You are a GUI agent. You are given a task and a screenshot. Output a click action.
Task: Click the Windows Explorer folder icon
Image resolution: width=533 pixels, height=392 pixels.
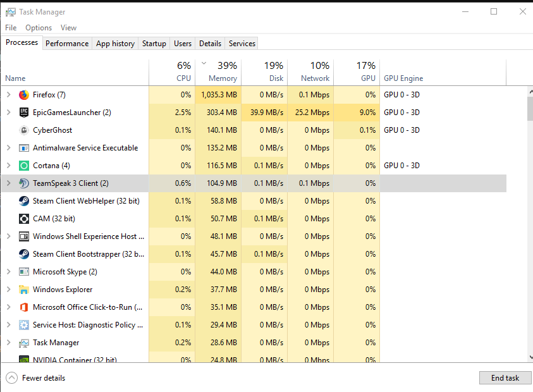24,290
